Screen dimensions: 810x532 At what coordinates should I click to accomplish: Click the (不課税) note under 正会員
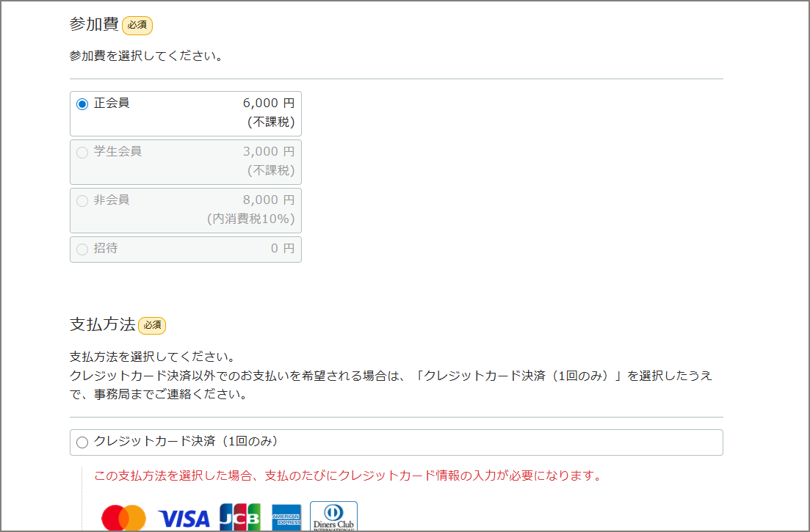(271, 123)
